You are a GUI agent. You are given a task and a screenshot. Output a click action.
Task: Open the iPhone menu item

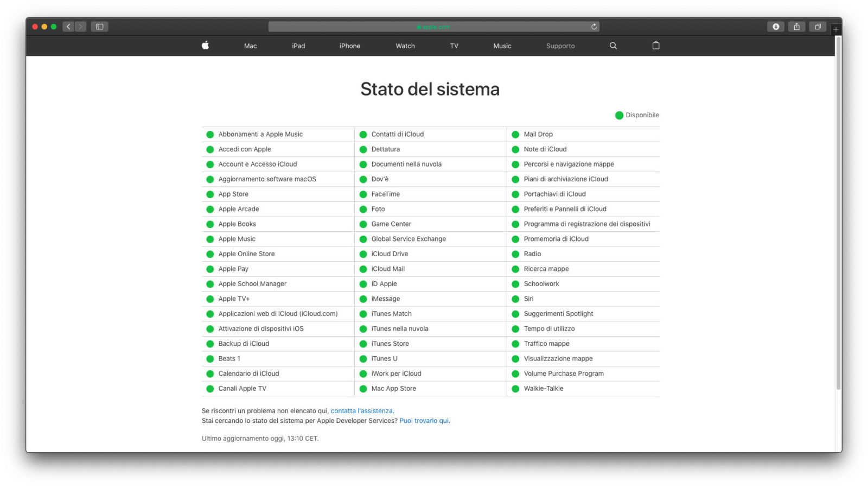tap(350, 46)
